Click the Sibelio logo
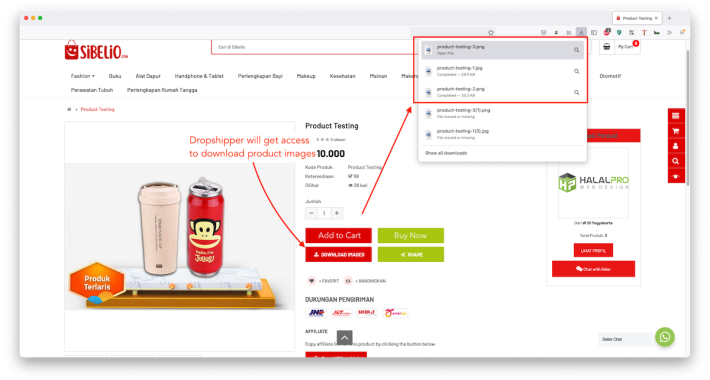710x380 pixels. [x=96, y=50]
